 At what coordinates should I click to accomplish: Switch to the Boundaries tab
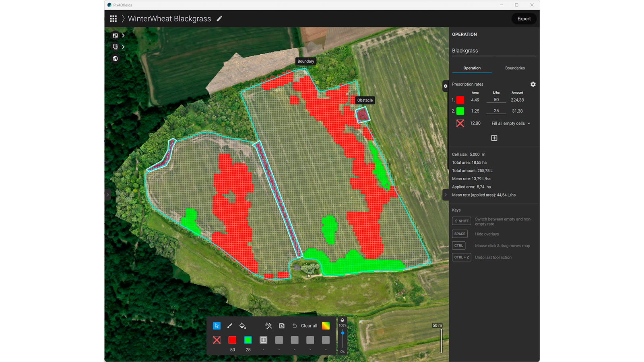[x=515, y=68]
